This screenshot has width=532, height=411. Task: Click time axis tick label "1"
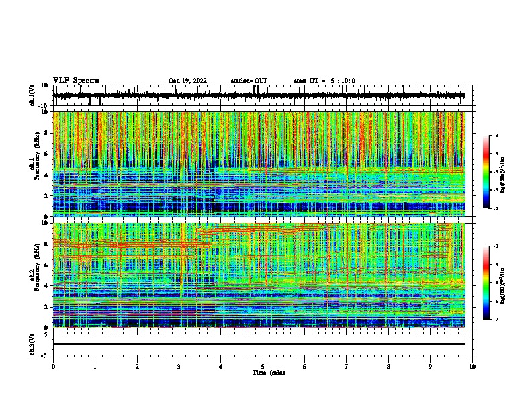click(95, 367)
